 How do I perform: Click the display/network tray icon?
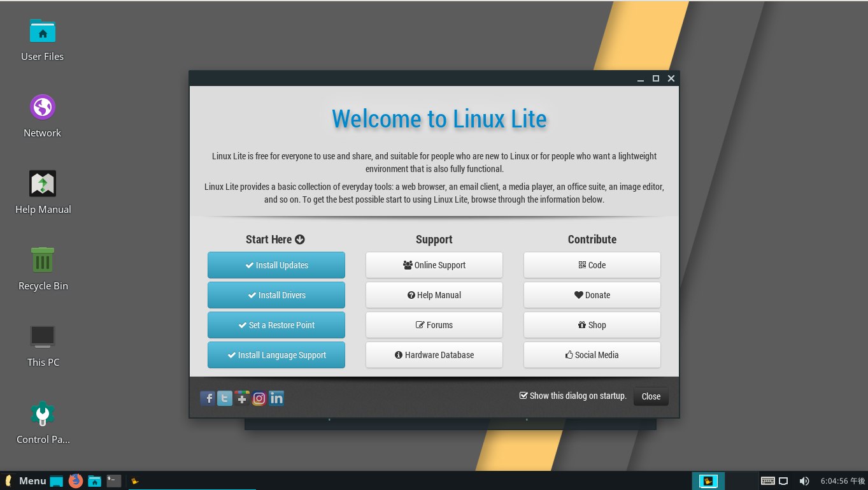[x=784, y=481]
